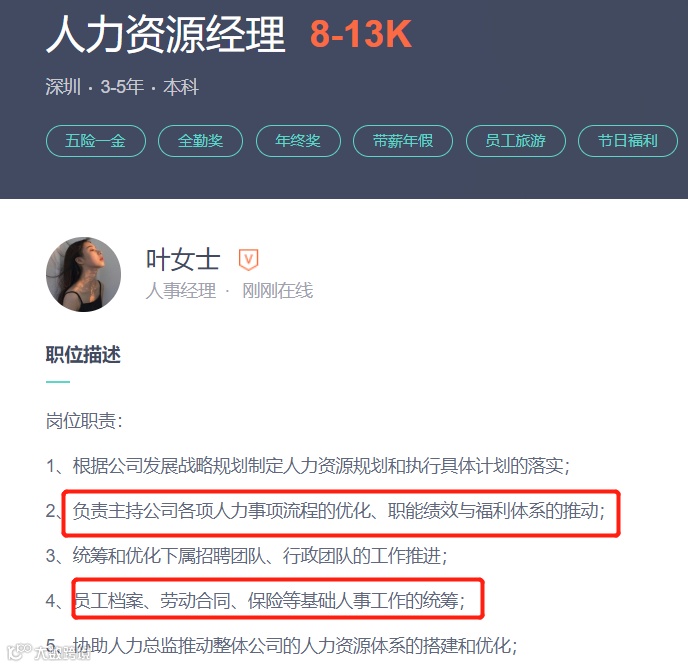The image size is (688, 667).
Task: Click the watermark logo at bottom left
Action: coord(49,652)
